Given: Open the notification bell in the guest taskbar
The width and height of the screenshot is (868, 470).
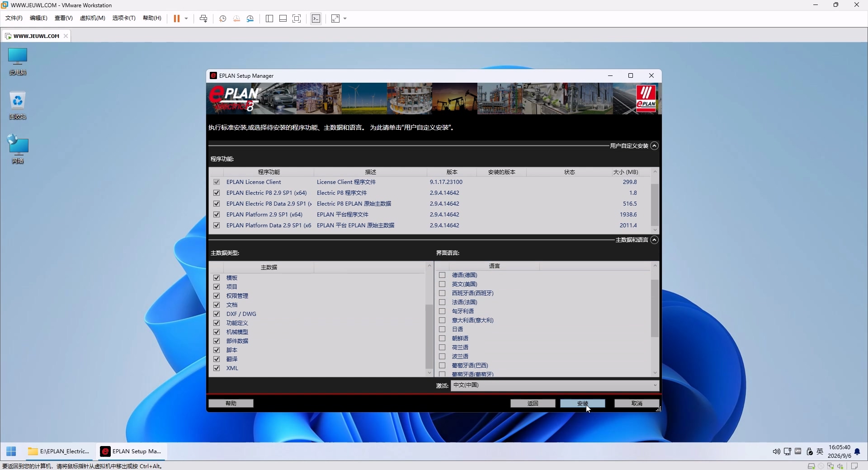Looking at the screenshot, I should click(x=857, y=451).
